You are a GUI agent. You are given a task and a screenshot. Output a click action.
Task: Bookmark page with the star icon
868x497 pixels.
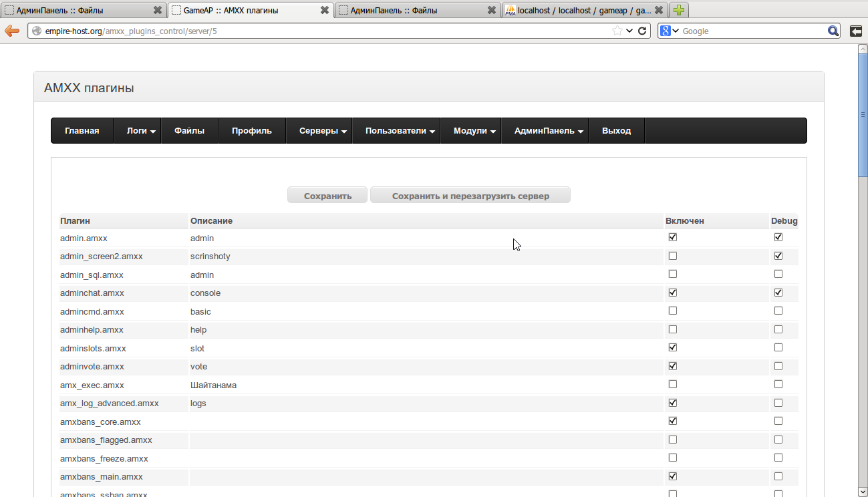point(617,31)
